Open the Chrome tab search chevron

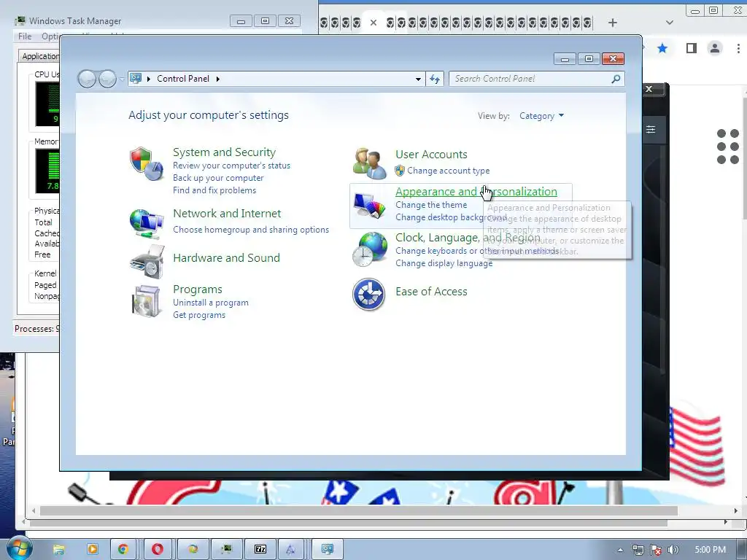(670, 23)
